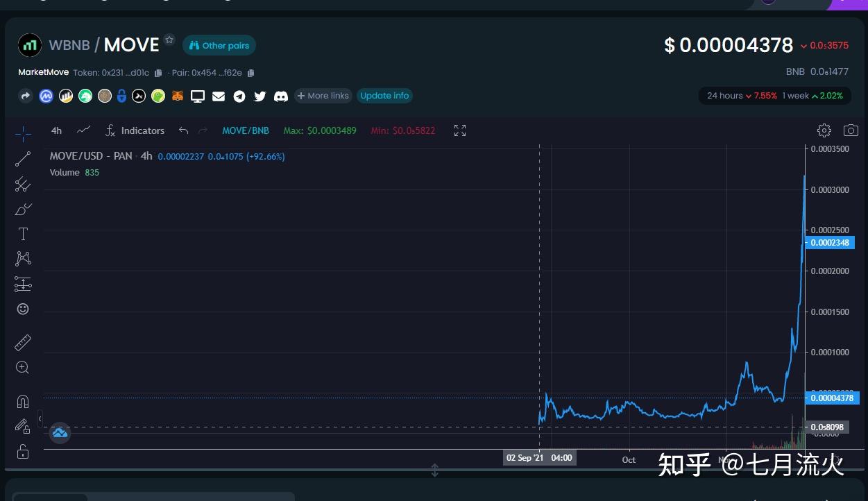This screenshot has height=501, width=868.
Task: Select the trend line drawing tool
Action: (23, 159)
